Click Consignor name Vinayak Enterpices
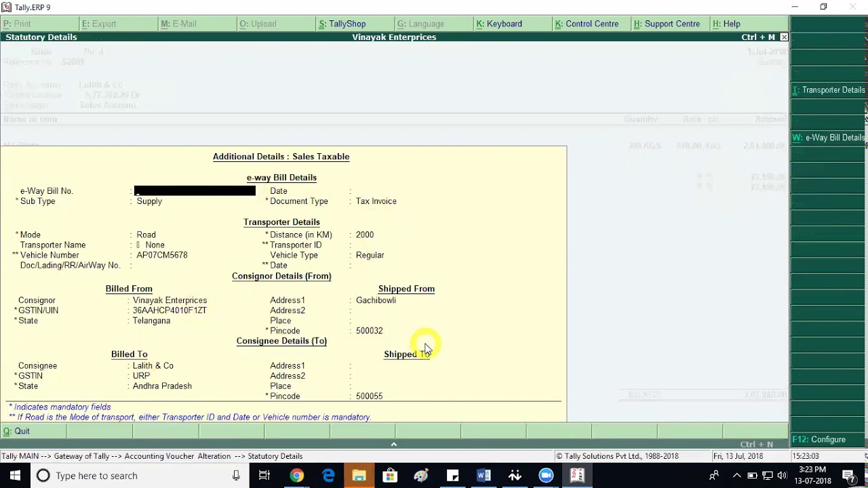The width and height of the screenshot is (868, 488). click(170, 300)
